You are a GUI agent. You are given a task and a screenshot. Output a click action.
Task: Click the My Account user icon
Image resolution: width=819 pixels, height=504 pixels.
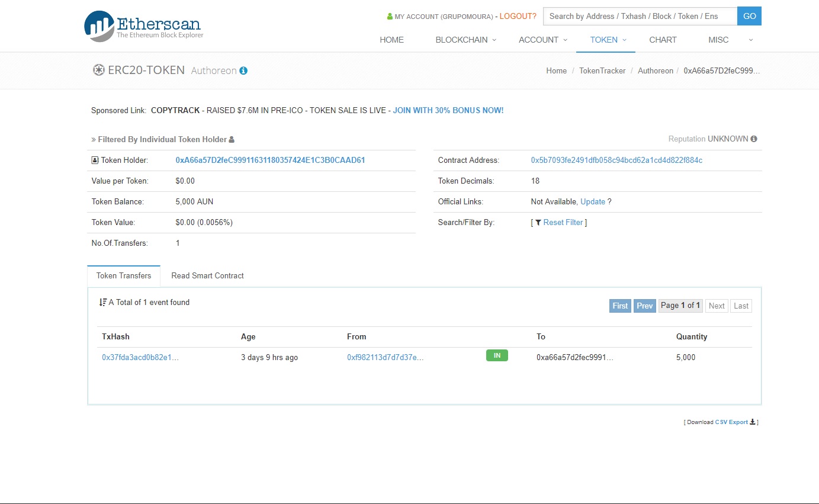[390, 17]
